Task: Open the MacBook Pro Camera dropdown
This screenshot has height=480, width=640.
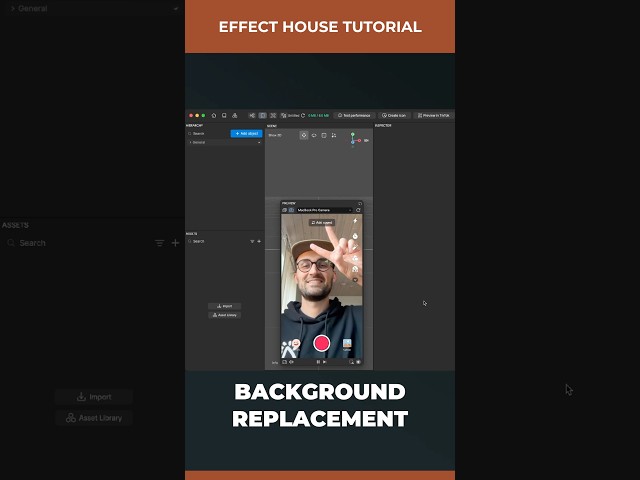Action: (324, 210)
